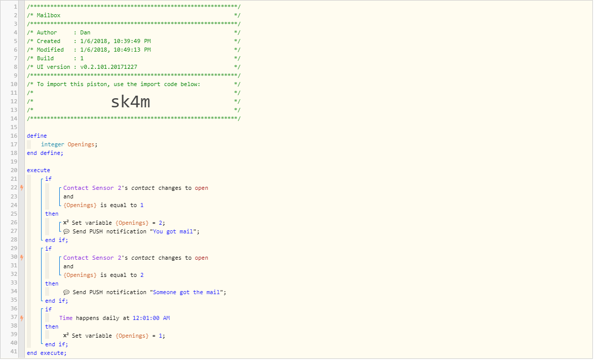This screenshot has width=597, height=364.
Task: Click the word "open" on line 30
Action: point(201,258)
